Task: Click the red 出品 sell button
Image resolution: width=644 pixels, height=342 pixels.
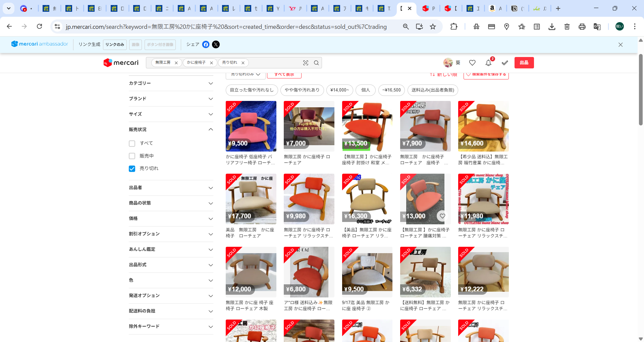Action: [x=524, y=63]
